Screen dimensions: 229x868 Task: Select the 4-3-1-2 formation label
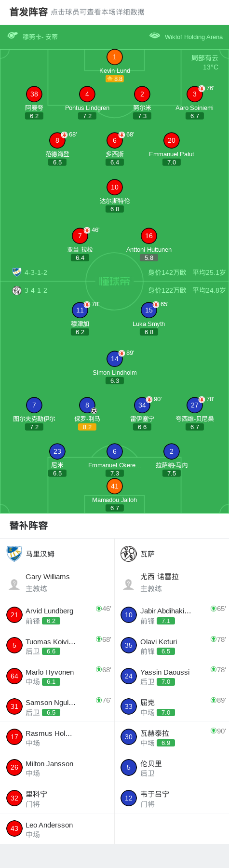coord(36,272)
